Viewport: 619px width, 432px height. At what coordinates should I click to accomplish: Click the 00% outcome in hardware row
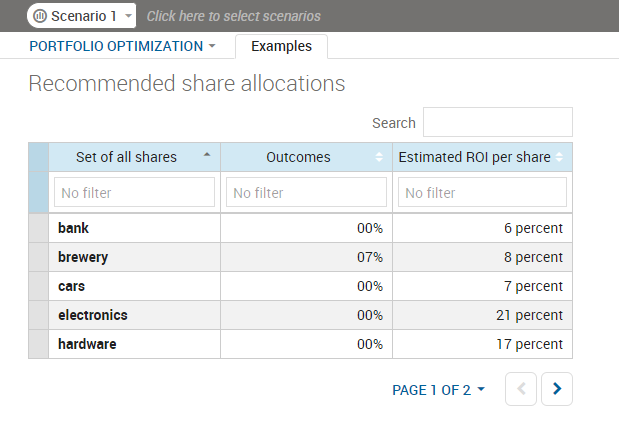coord(370,344)
